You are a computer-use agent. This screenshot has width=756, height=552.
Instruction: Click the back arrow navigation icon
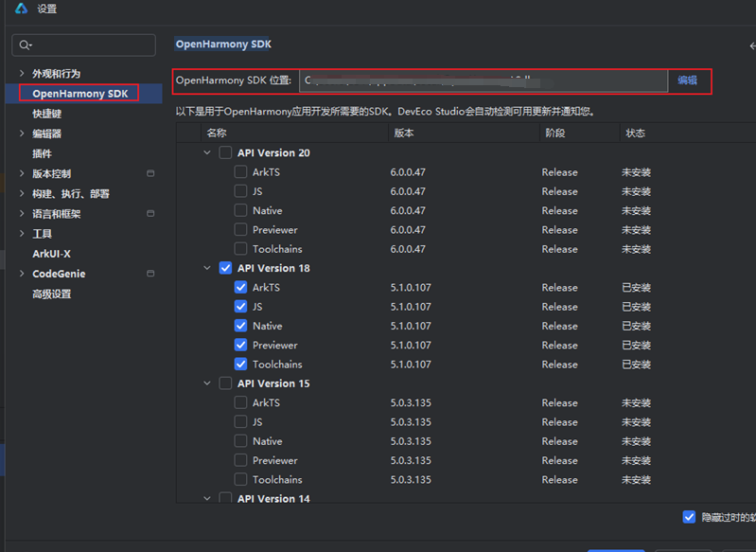tap(751, 45)
